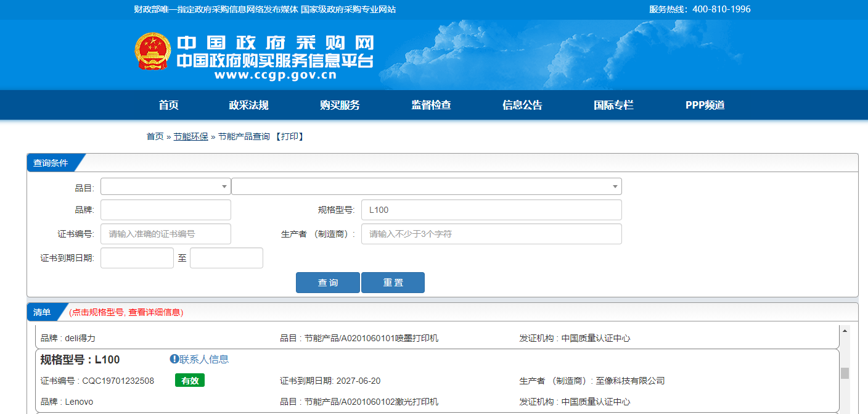Click the 重置 reset button
The width and height of the screenshot is (868, 414).
point(393,283)
